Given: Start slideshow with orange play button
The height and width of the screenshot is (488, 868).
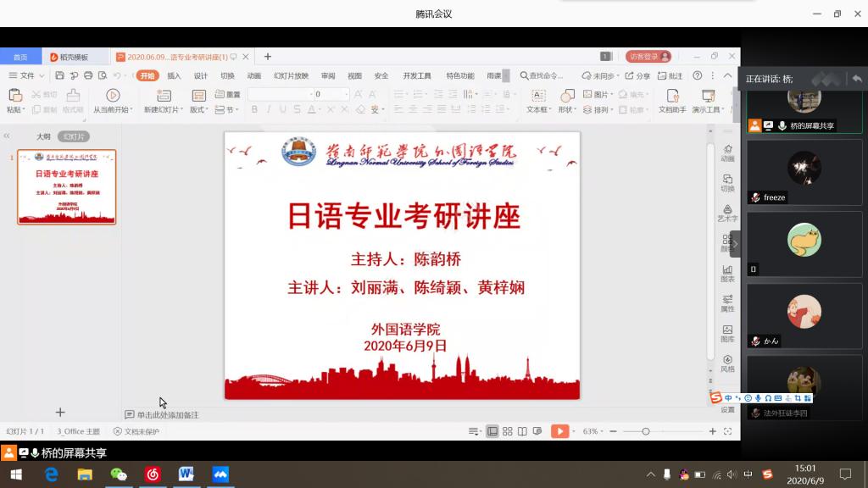Looking at the screenshot, I should pos(559,431).
